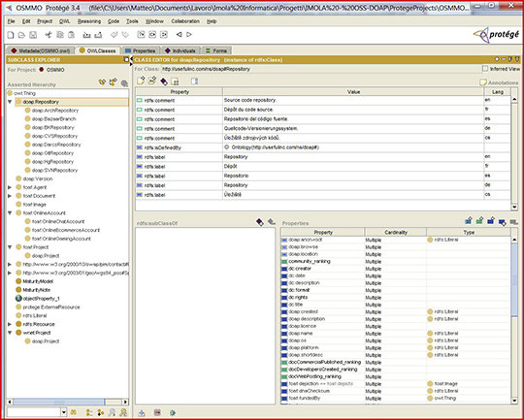Click the subclass explorer horizontal scrollbar

click(x=67, y=402)
